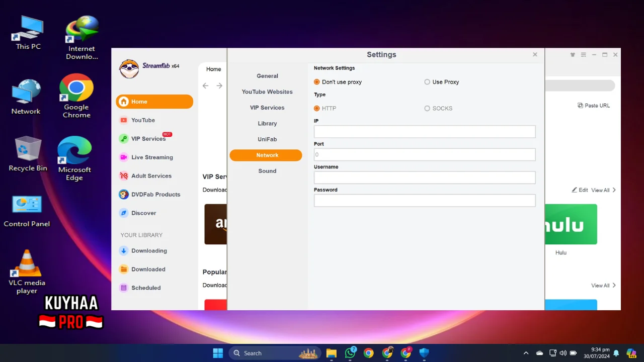Click the taskbar Search box
Screen dimensions: 644x362
point(275,353)
